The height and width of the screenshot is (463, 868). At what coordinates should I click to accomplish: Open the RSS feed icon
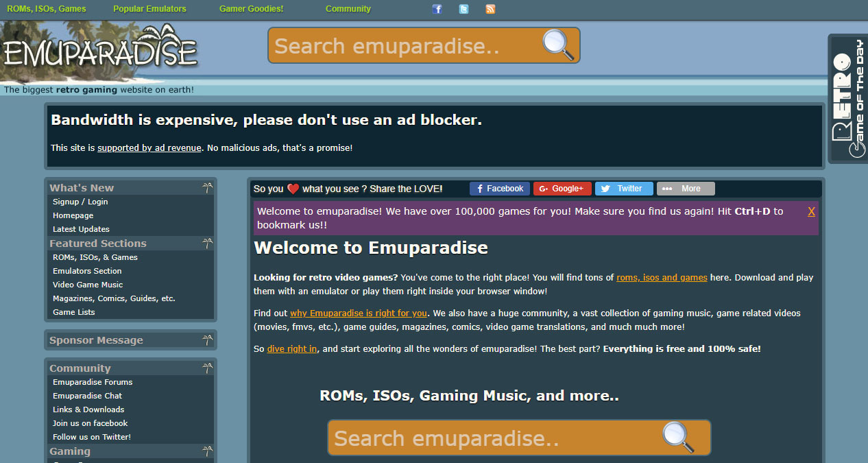(490, 9)
